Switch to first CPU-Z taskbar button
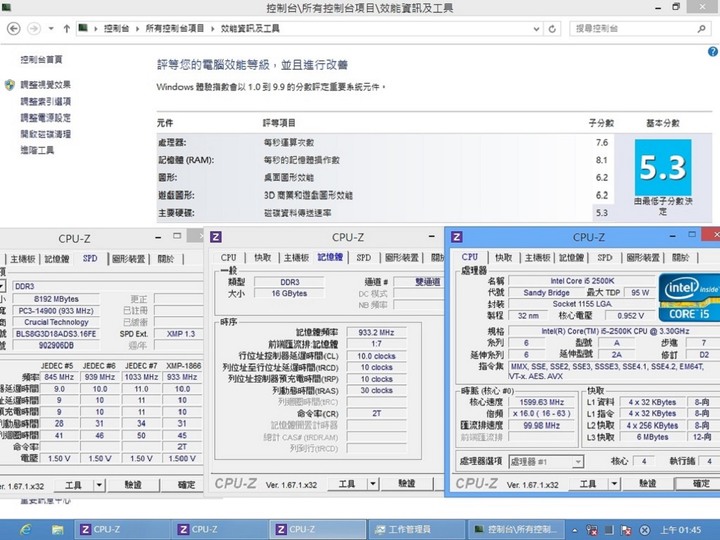 (x=122, y=529)
